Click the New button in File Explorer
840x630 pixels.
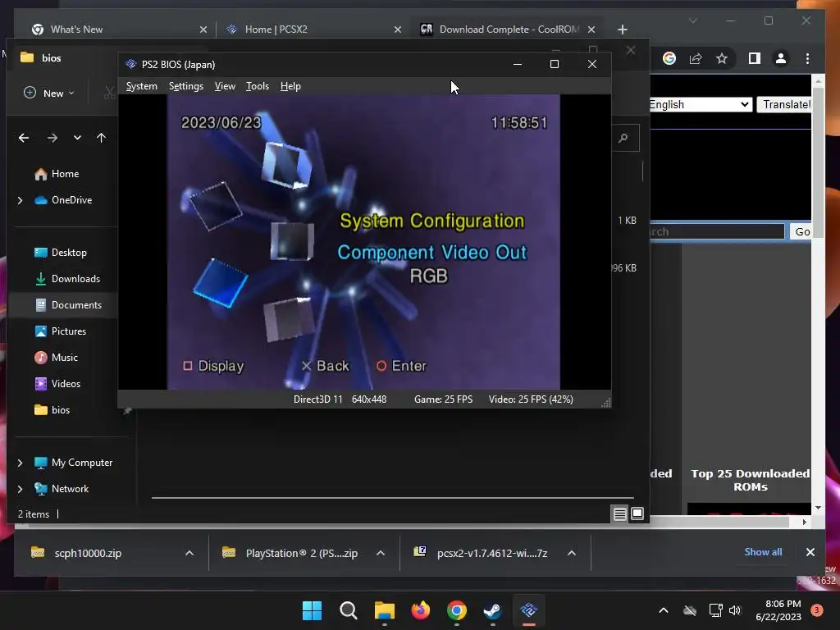(x=49, y=94)
